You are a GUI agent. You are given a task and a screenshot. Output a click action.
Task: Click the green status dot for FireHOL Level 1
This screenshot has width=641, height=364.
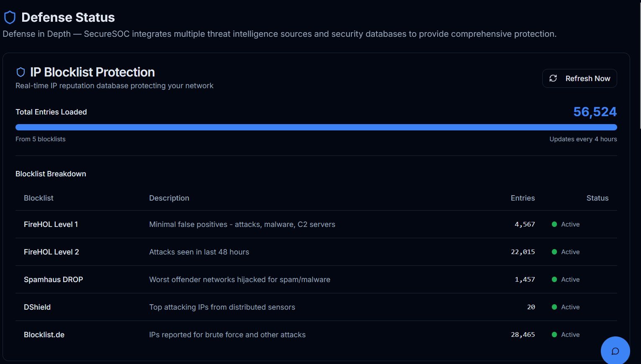tap(554, 224)
